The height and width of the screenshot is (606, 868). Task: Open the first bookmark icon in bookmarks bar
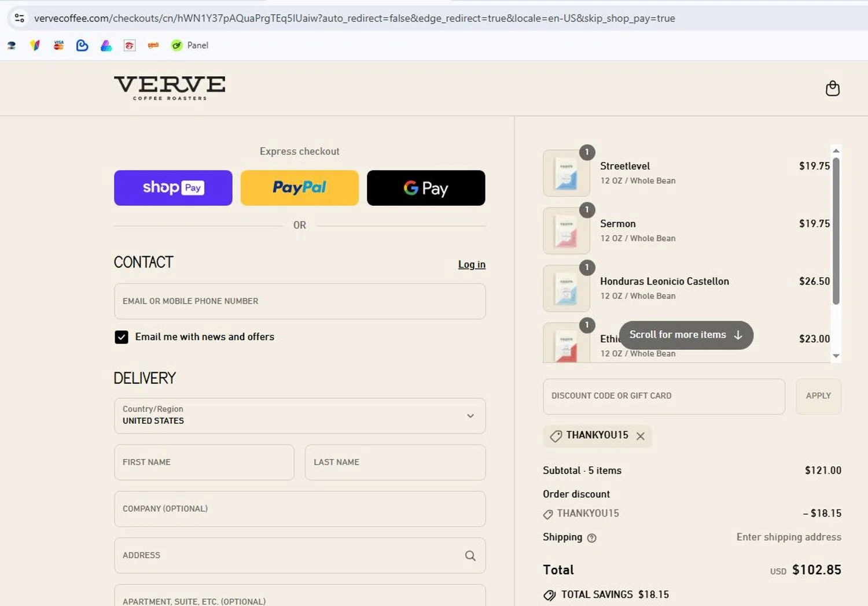pos(12,45)
